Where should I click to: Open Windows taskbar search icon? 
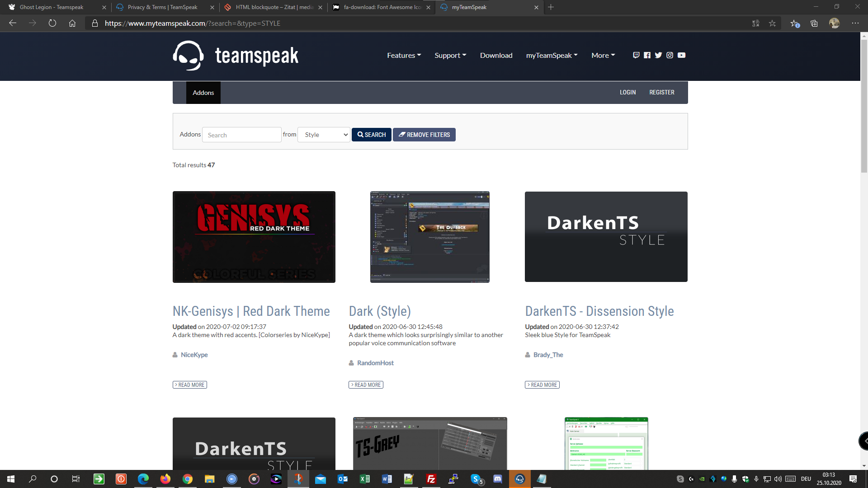click(x=33, y=479)
